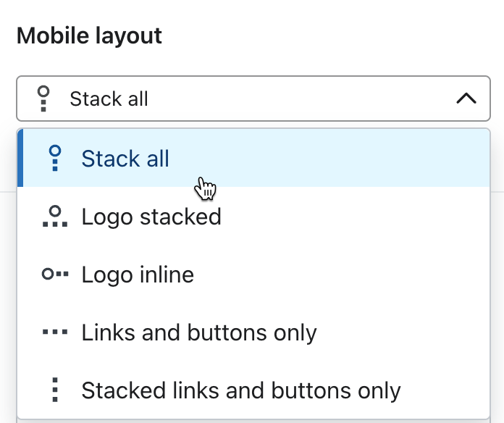This screenshot has height=423, width=504.
Task: Click the Logo inline layout icon
Action: [55, 275]
